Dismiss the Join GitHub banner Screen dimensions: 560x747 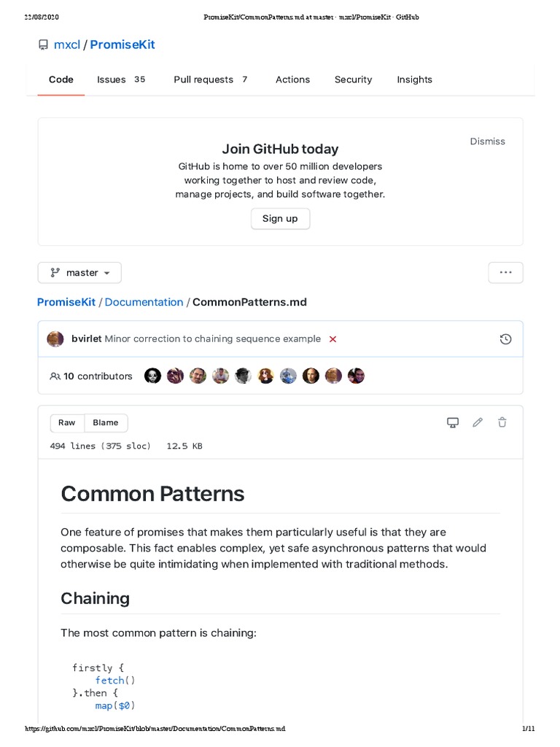pos(487,142)
